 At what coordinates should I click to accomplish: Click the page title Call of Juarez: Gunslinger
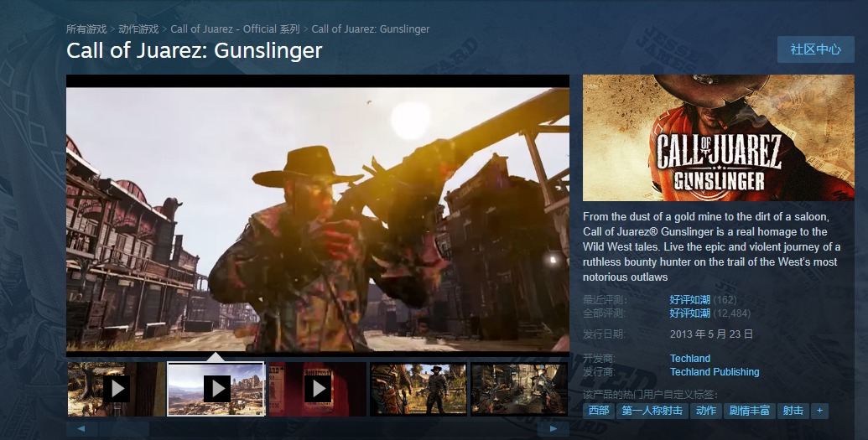point(195,50)
